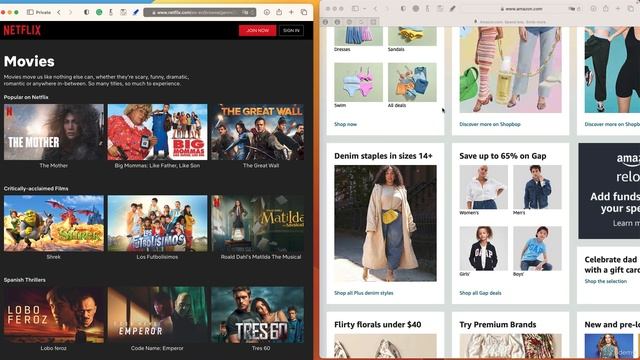The image size is (640, 360).
Task: Click the Shop the selection link
Action: pyautogui.click(x=606, y=281)
